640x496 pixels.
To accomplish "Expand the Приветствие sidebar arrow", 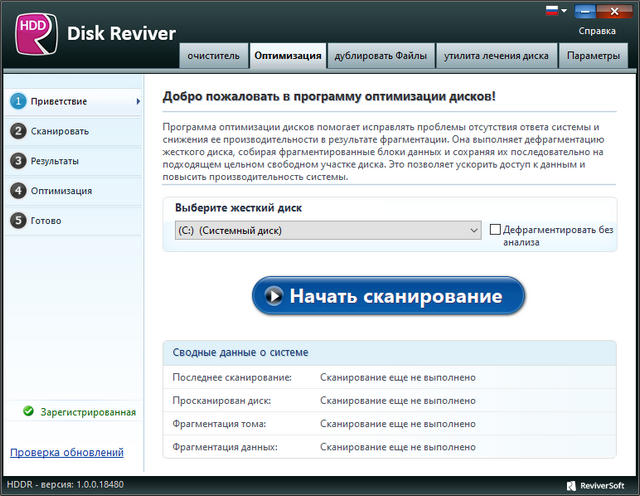I will point(138,102).
